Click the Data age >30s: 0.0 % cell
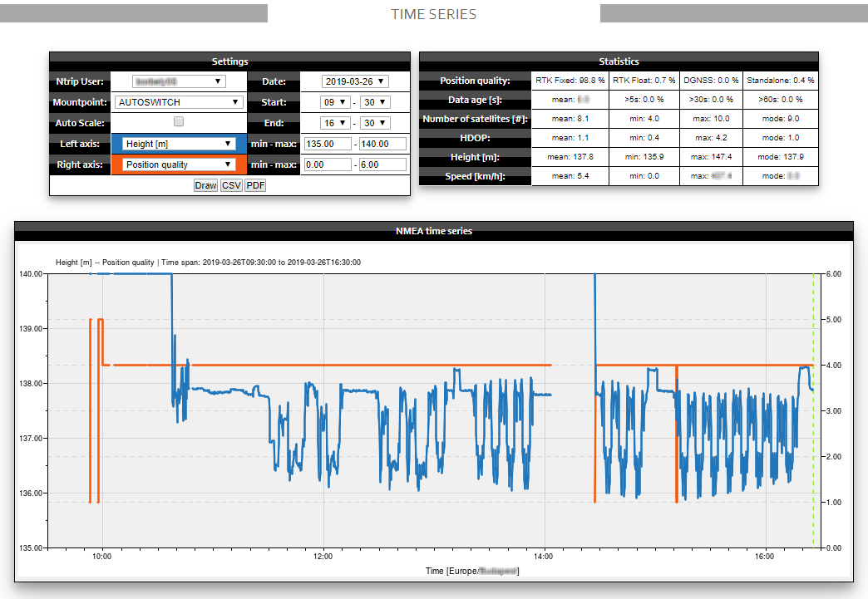The height and width of the screenshot is (599, 868). point(711,100)
